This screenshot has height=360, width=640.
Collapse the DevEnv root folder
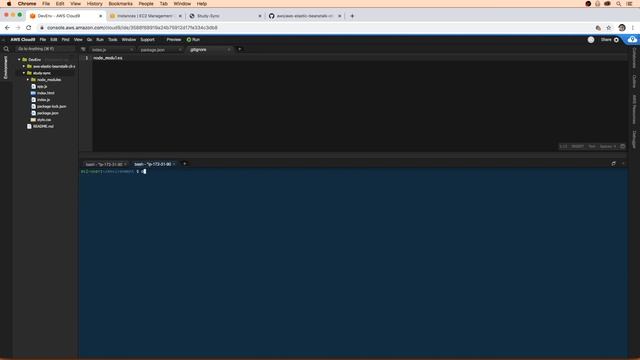(x=19, y=60)
